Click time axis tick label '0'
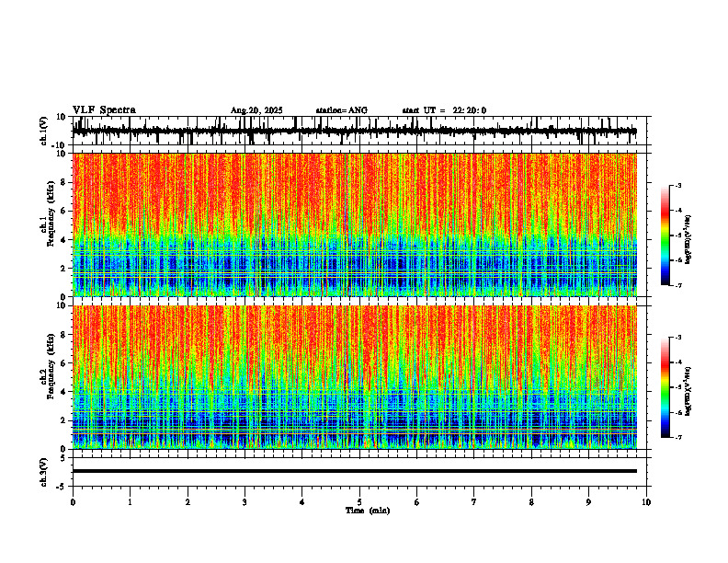The height and width of the screenshot is (563, 728). [73, 502]
